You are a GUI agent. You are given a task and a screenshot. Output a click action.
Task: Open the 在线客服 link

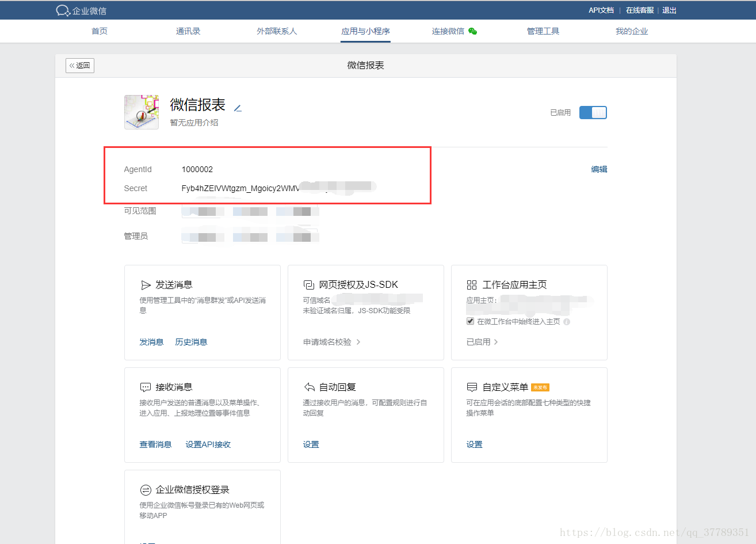640,10
